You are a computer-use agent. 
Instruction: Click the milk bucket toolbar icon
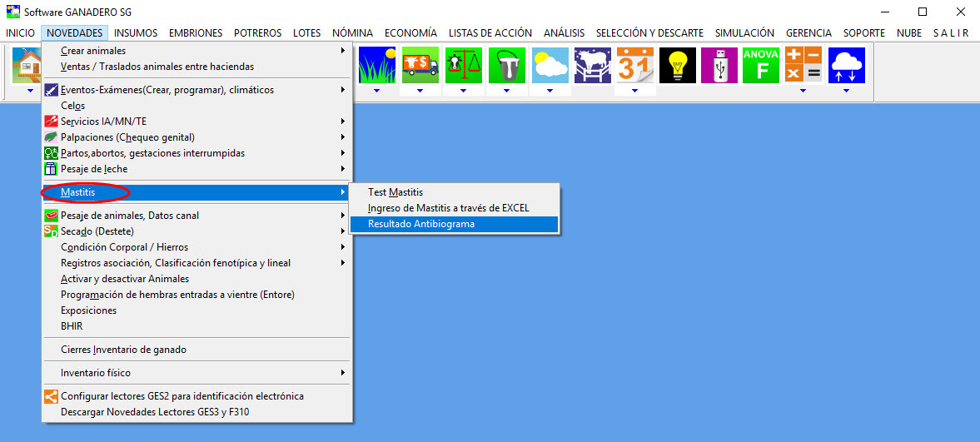point(506,65)
